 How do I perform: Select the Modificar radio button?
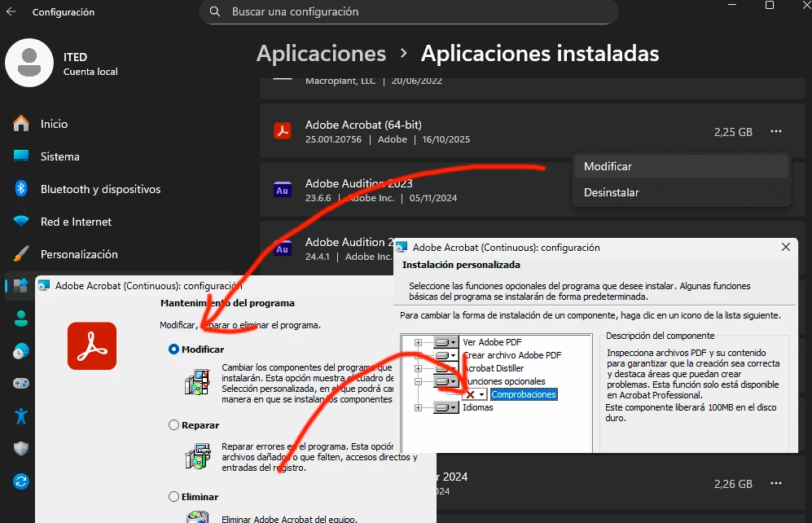click(174, 349)
